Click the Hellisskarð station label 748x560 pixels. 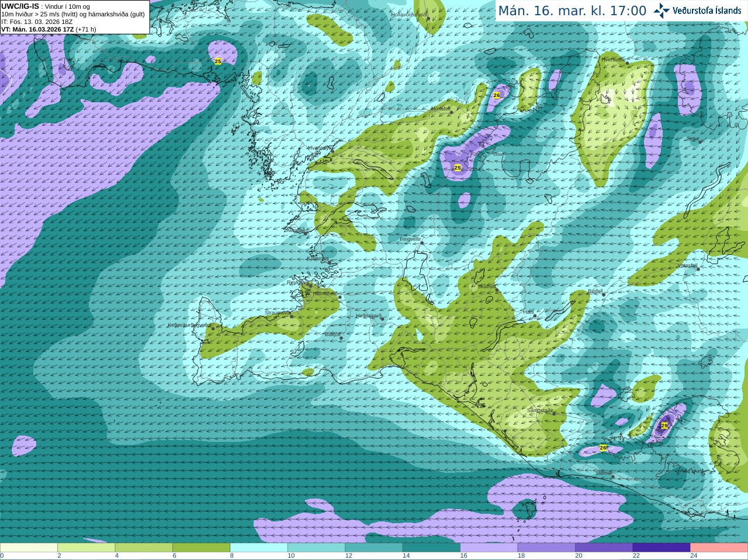pyautogui.click(x=369, y=316)
